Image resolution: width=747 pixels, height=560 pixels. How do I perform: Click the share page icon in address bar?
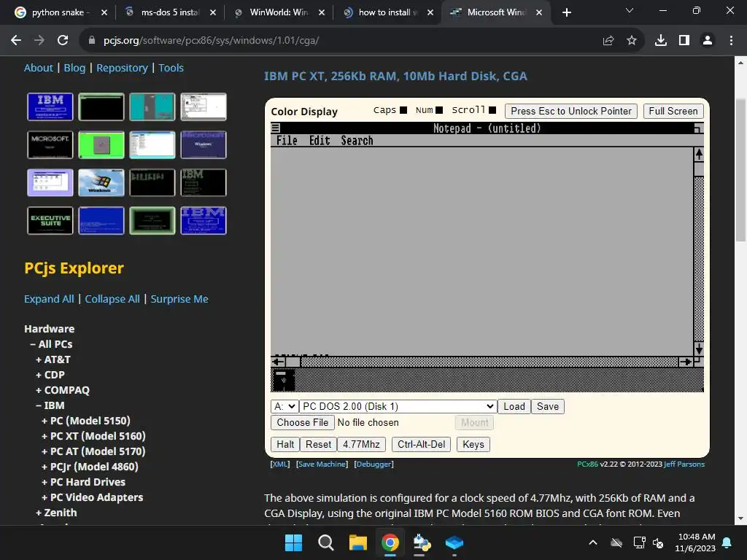[608, 41]
